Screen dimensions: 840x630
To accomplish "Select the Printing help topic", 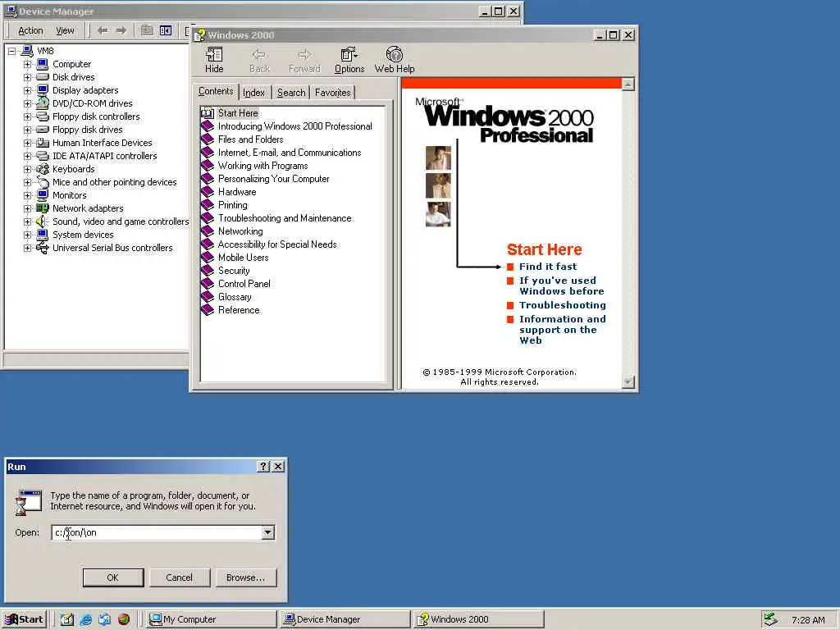I will (232, 205).
